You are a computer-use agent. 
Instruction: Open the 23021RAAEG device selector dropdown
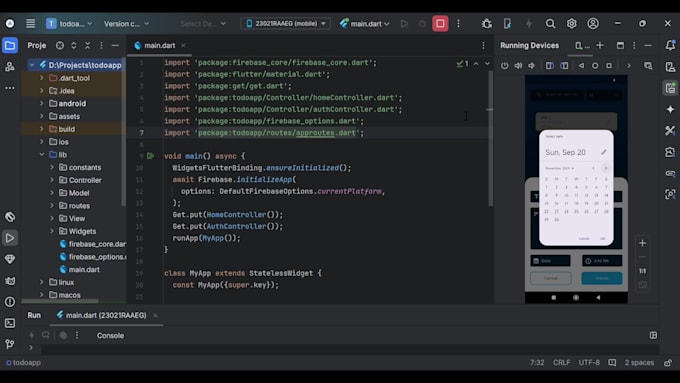pyautogui.click(x=285, y=23)
